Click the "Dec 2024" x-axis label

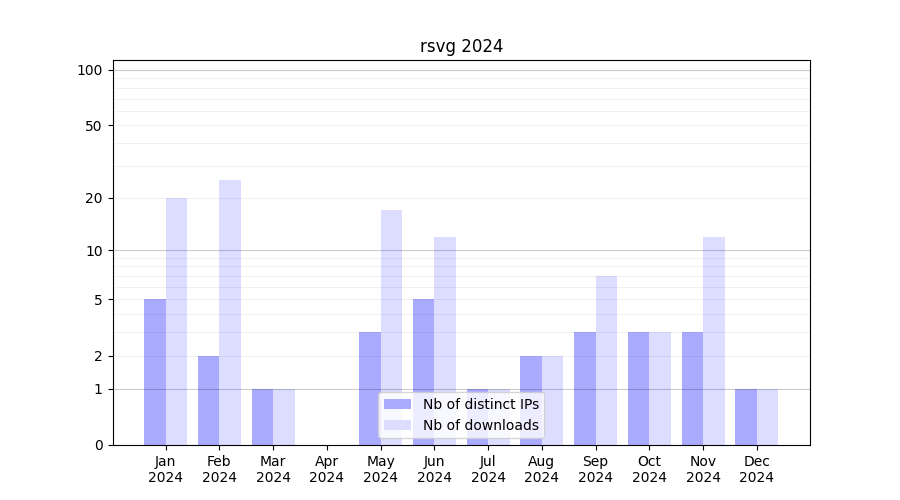click(x=757, y=469)
